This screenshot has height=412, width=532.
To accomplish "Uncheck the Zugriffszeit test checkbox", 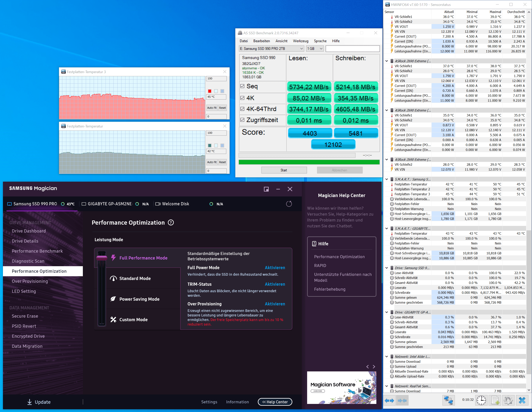I will coord(242,120).
